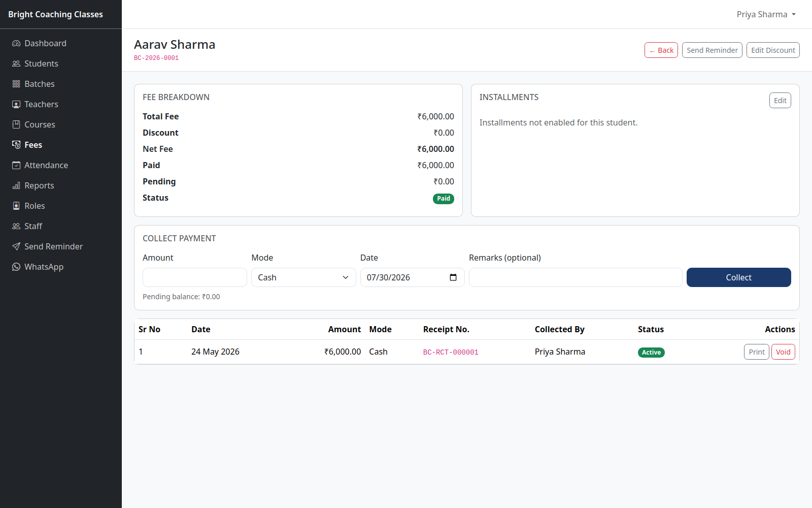
Task: Void the 24 May 2026 payment
Action: [x=783, y=352]
